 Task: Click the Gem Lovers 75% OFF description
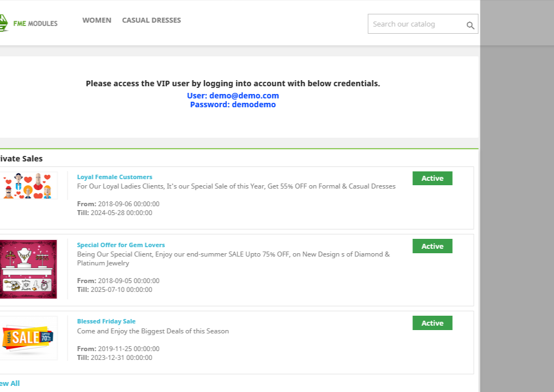pos(233,259)
